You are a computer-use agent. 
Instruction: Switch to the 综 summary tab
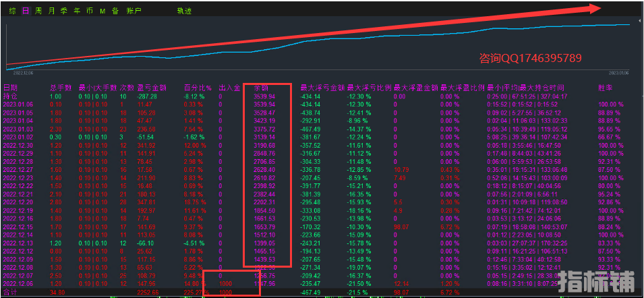click(12, 11)
